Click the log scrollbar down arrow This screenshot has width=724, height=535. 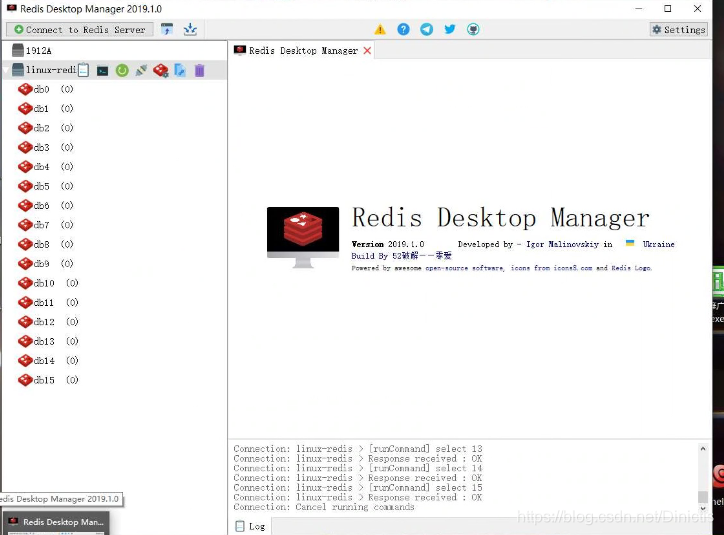coord(703,508)
